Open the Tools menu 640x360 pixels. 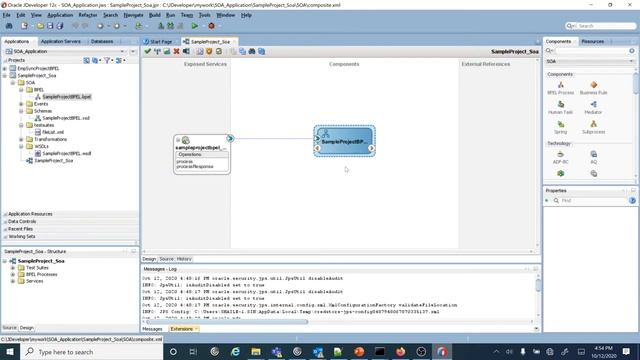pyautogui.click(x=204, y=15)
